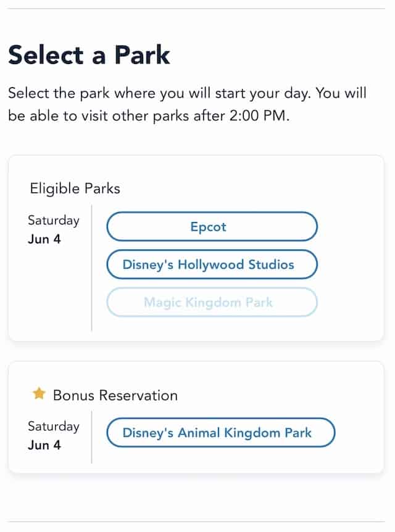This screenshot has width=395, height=532.
Task: Select the Epcot park button
Action: pyautogui.click(x=212, y=227)
